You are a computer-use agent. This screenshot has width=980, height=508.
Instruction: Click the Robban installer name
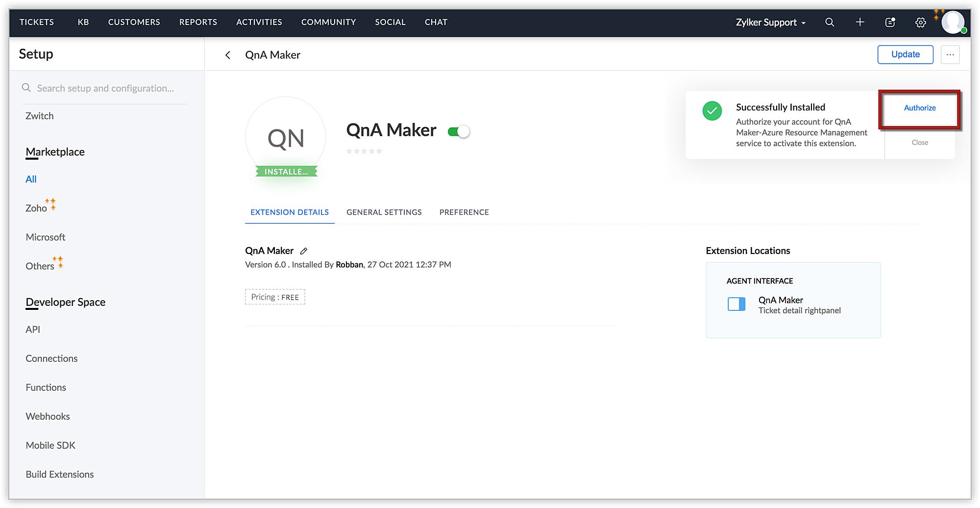349,265
